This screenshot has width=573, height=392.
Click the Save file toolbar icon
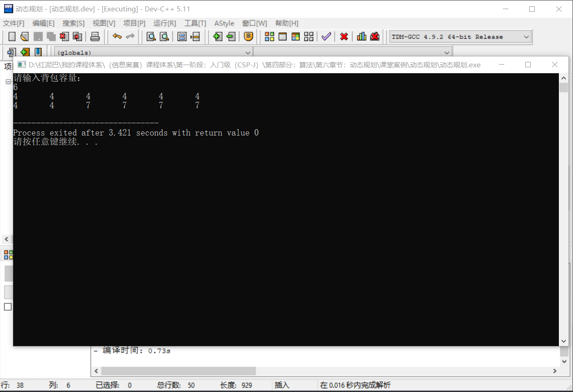pyautogui.click(x=38, y=37)
